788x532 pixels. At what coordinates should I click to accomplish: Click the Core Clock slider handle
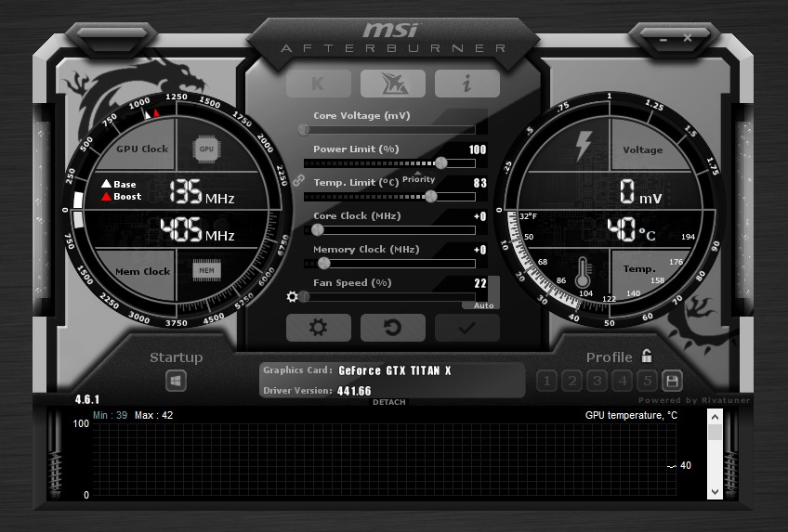coord(318,229)
